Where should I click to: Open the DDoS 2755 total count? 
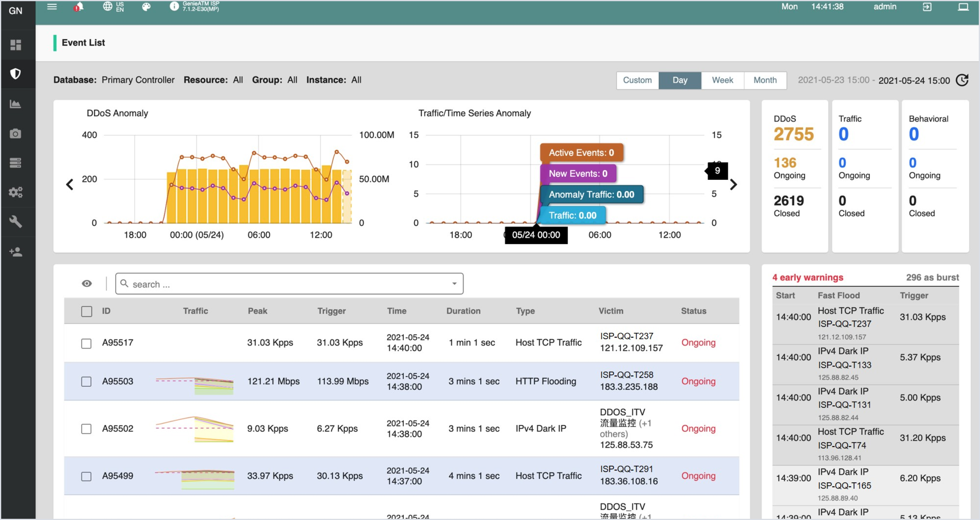coord(794,134)
